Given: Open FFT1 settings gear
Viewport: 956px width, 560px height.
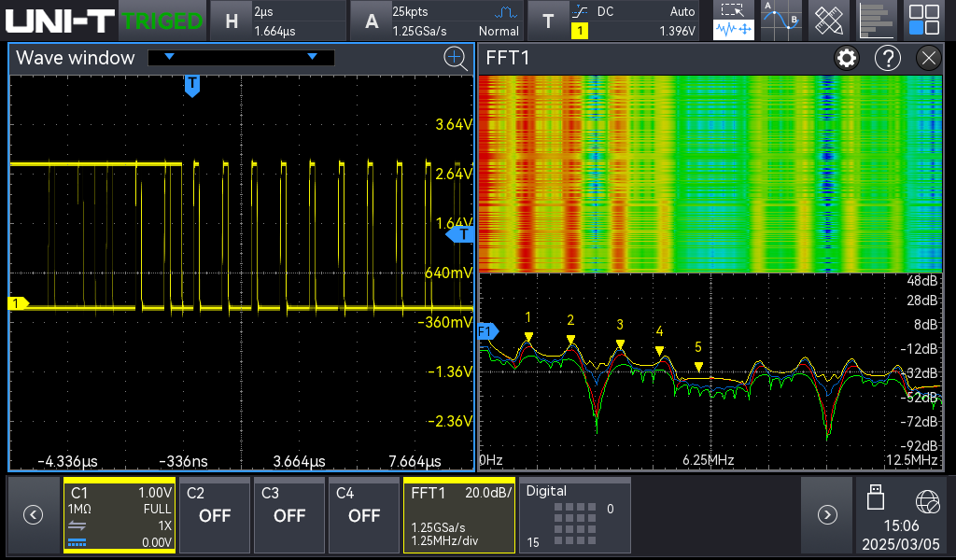Looking at the screenshot, I should click(x=847, y=59).
